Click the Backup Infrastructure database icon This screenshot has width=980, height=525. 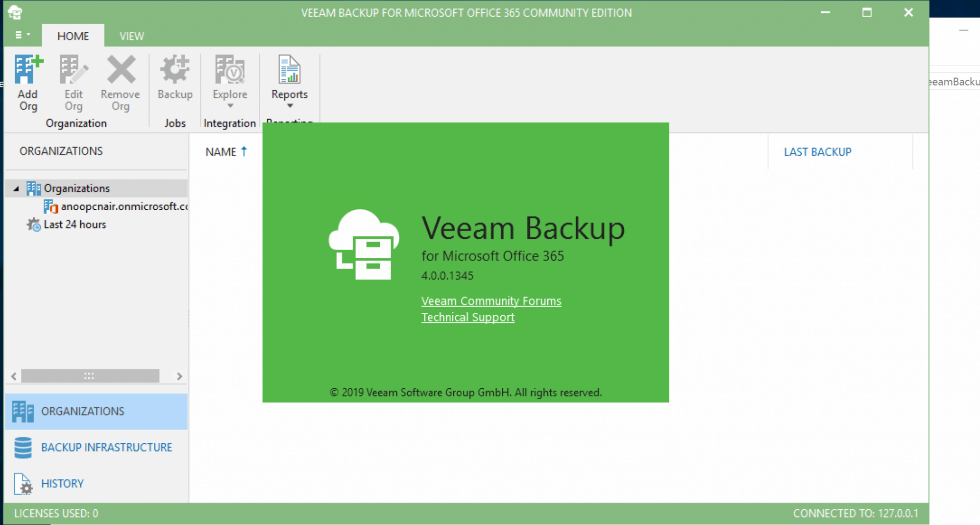23,448
